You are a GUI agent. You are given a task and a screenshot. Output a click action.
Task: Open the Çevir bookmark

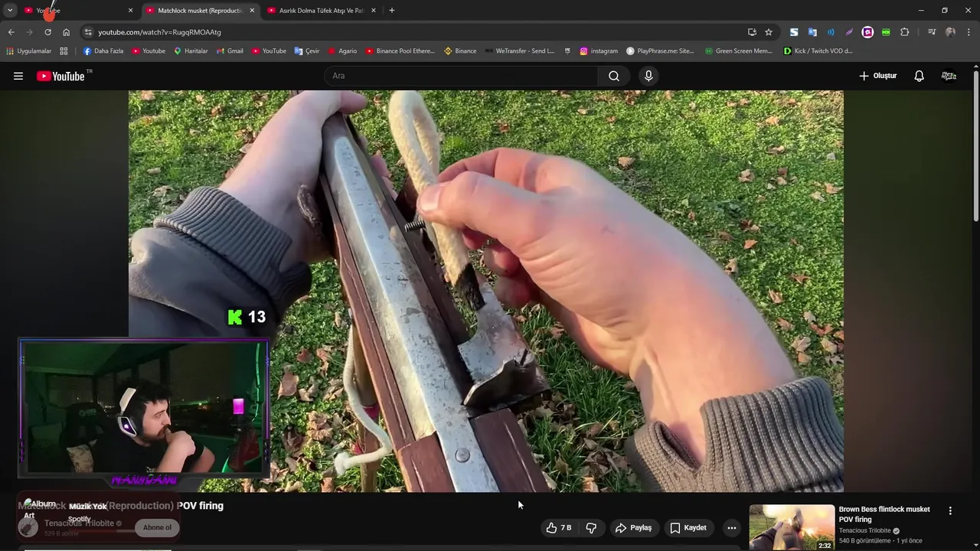click(x=307, y=51)
